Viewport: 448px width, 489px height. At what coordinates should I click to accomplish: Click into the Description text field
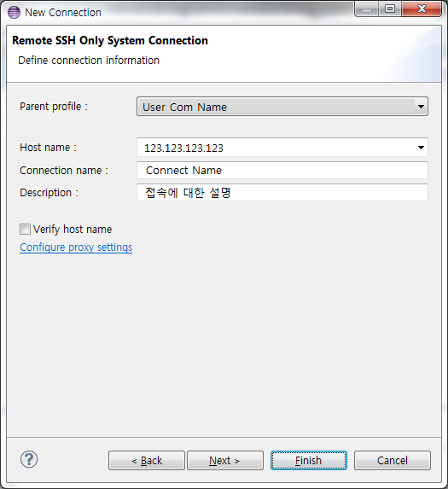tap(282, 193)
